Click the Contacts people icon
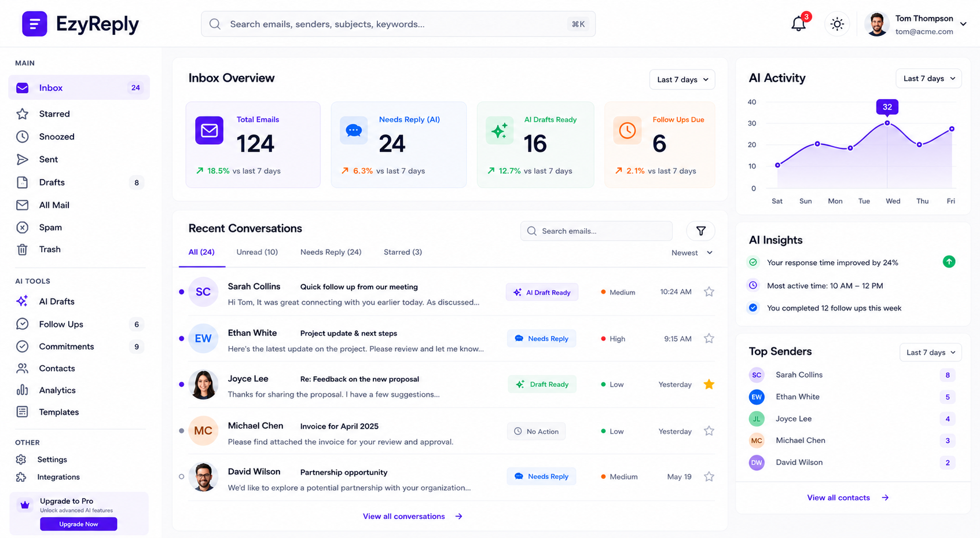 point(22,368)
